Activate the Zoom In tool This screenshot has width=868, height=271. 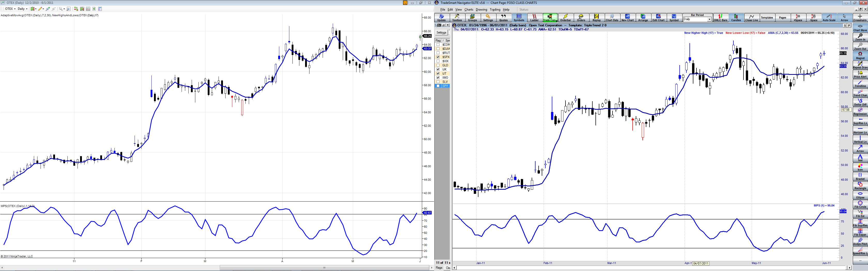(860, 37)
